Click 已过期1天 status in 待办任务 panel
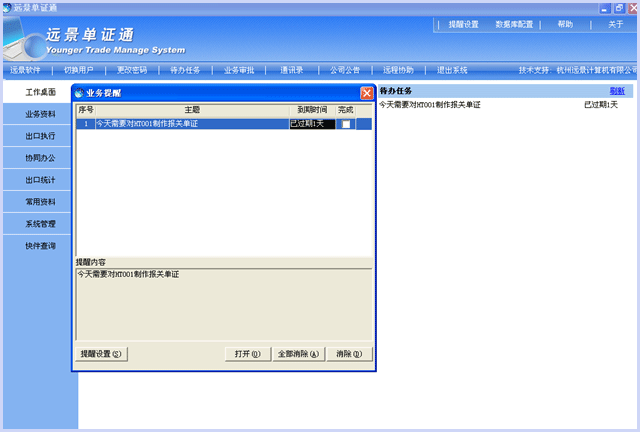The width and height of the screenshot is (640, 432). pyautogui.click(x=601, y=105)
